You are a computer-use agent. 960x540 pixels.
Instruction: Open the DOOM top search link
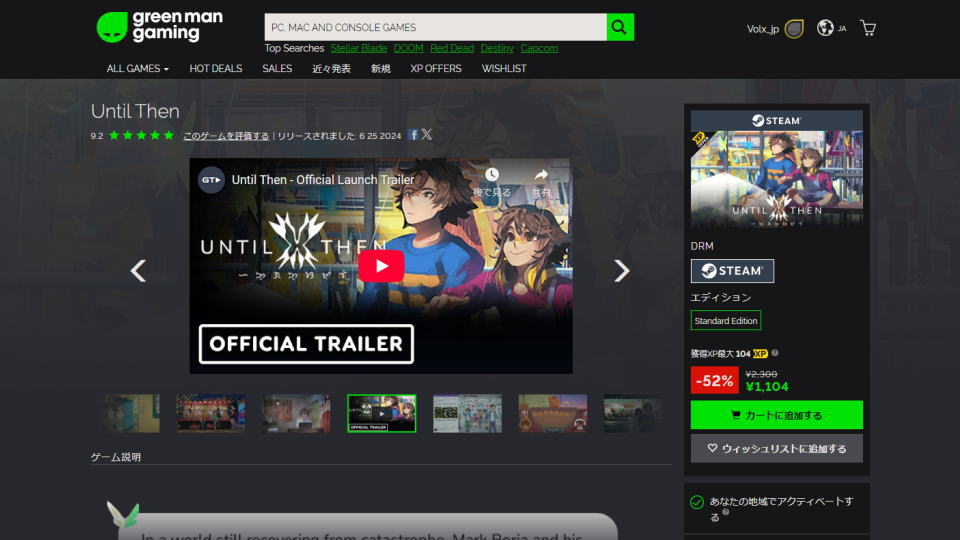(408, 48)
